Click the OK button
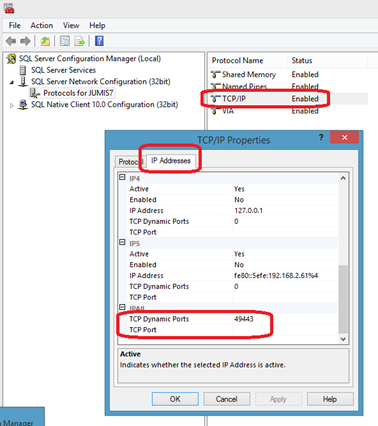This screenshot has width=378, height=426. [175, 399]
